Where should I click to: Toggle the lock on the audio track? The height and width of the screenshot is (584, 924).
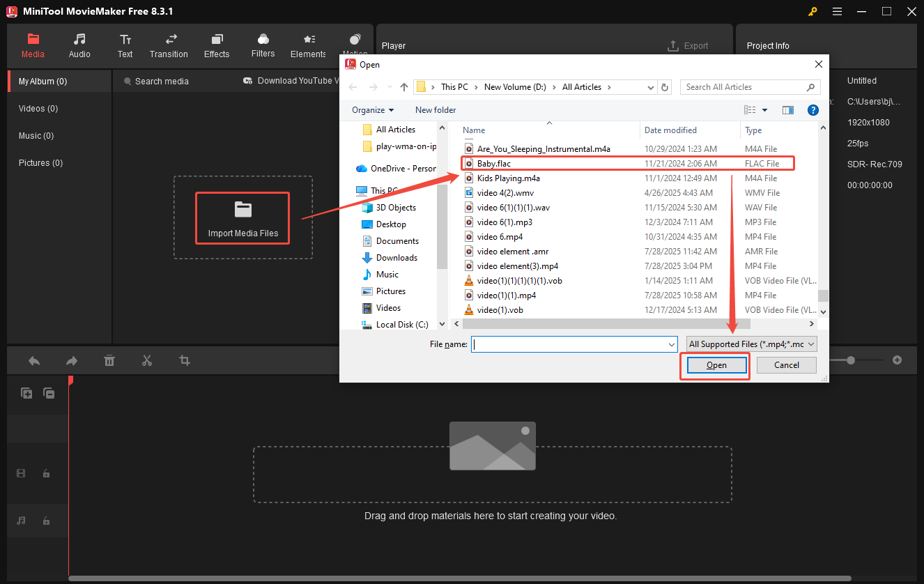(x=46, y=521)
